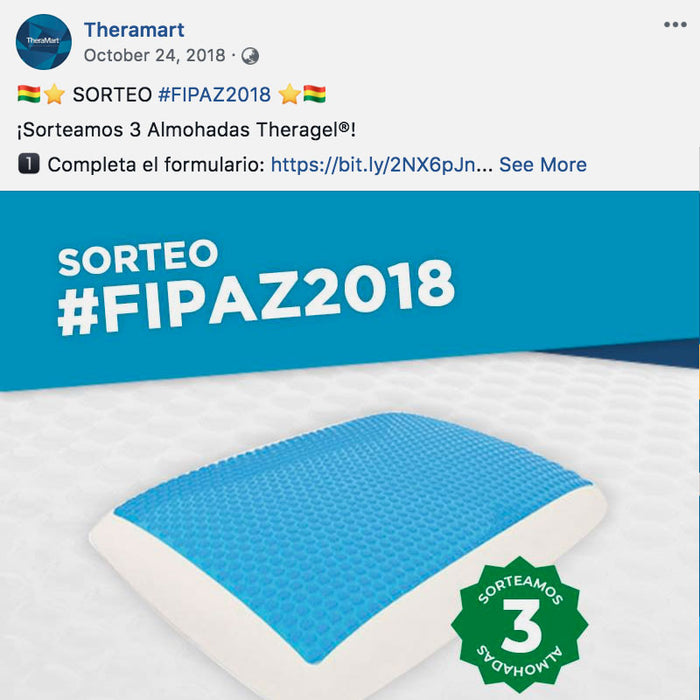Click the October 24, 2018 timestamp

pyautogui.click(x=154, y=55)
